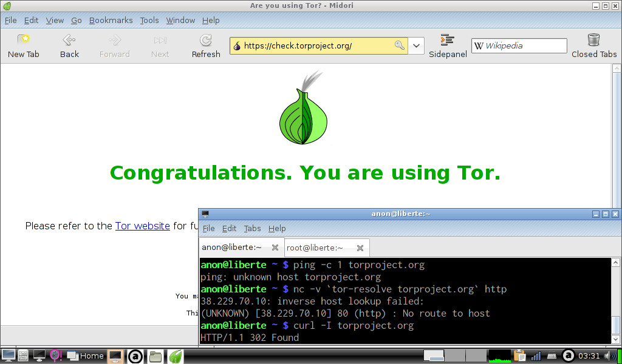Click the anarchy 'a' button in the taskbar
Viewport: 622px width, 364px height.
click(x=135, y=357)
